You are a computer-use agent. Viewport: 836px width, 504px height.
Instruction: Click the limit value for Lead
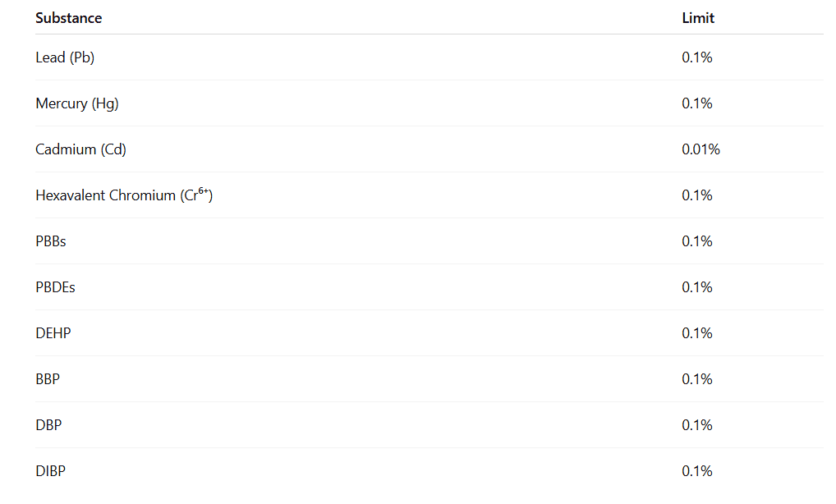697,57
